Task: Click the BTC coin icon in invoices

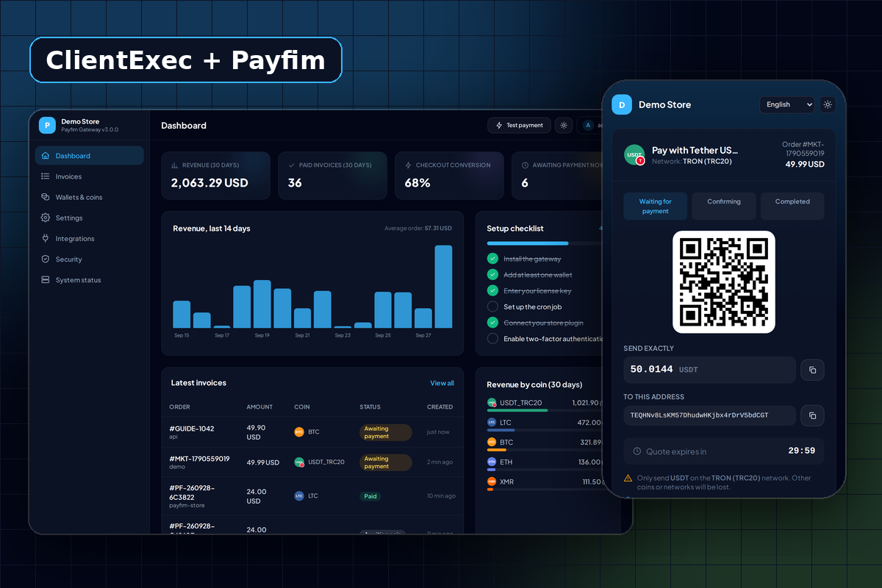Action: coord(299,432)
